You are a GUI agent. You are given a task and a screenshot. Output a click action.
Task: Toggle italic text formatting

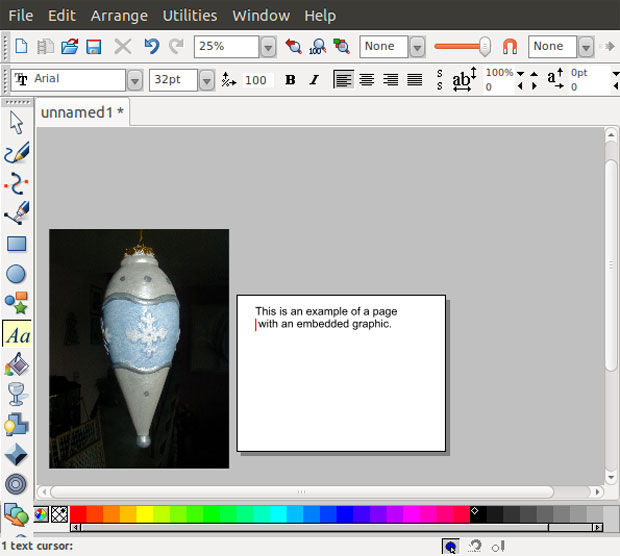(314, 80)
